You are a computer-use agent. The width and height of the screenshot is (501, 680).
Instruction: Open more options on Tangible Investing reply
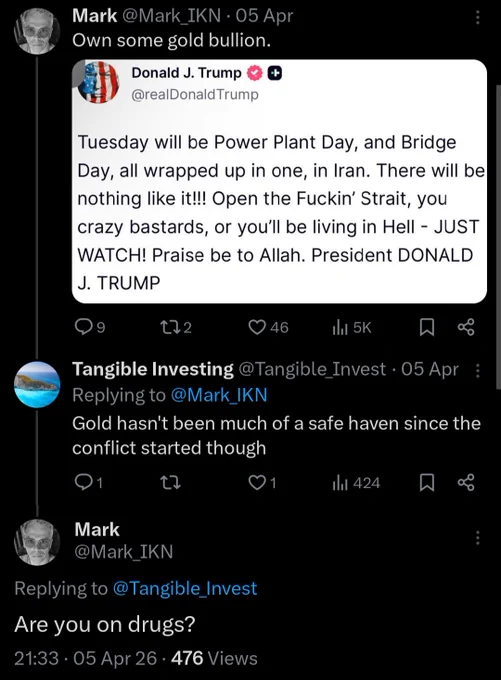tap(477, 371)
